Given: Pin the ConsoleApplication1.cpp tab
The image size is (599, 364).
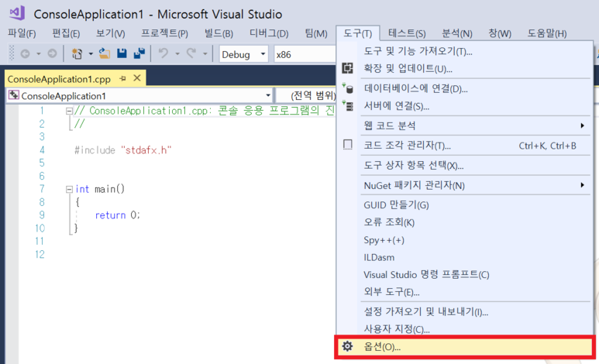Looking at the screenshot, I should pos(122,78).
